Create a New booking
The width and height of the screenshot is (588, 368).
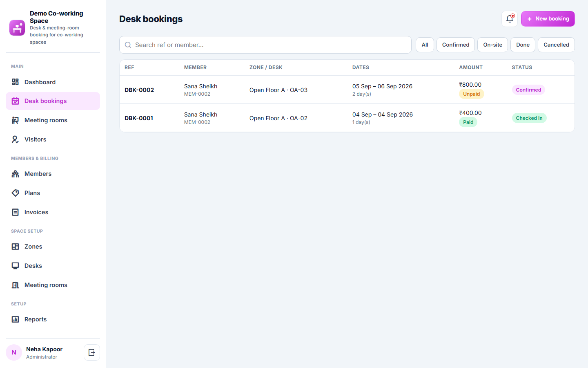coord(548,19)
